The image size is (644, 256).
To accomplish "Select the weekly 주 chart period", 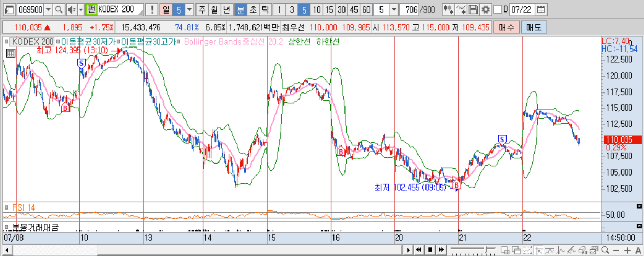I will pos(202,9).
